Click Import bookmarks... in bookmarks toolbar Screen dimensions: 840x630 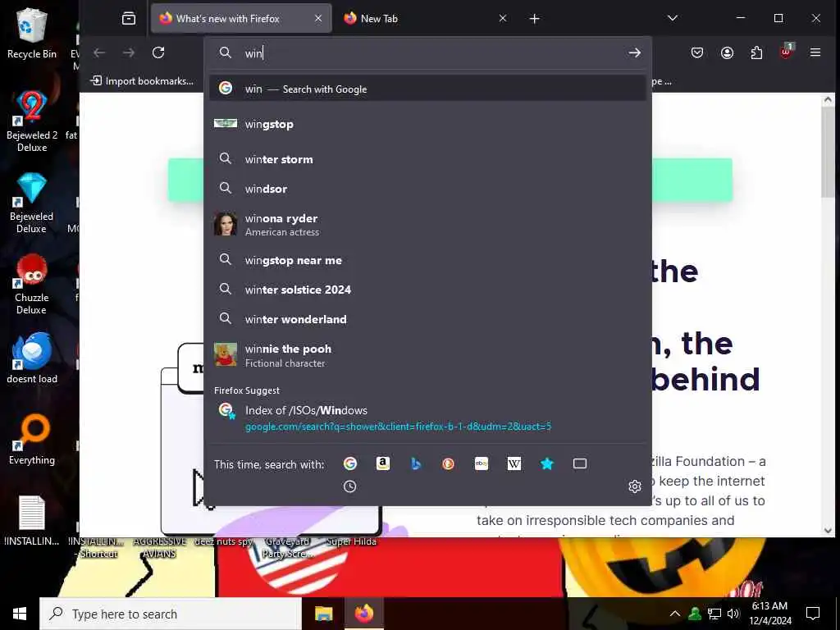coord(142,81)
